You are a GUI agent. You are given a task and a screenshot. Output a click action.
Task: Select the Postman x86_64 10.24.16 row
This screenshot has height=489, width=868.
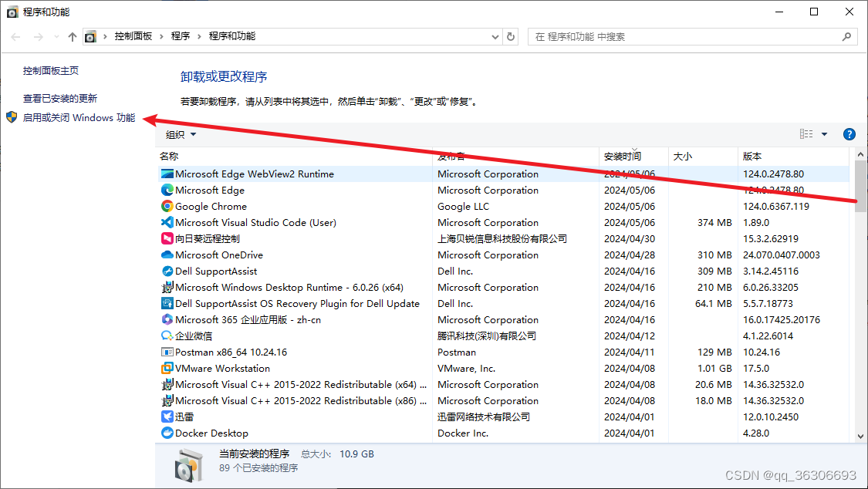504,352
